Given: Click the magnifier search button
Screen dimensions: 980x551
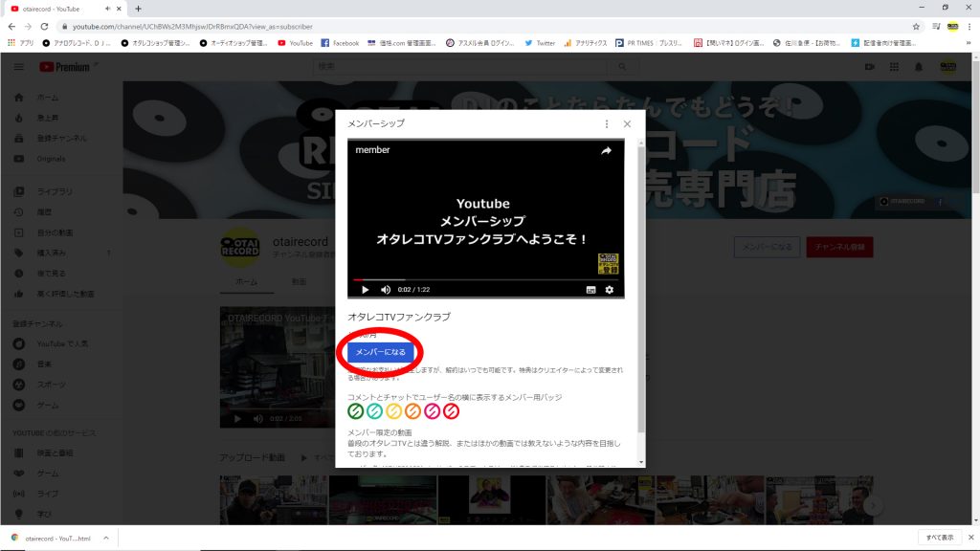Looking at the screenshot, I should click(622, 66).
